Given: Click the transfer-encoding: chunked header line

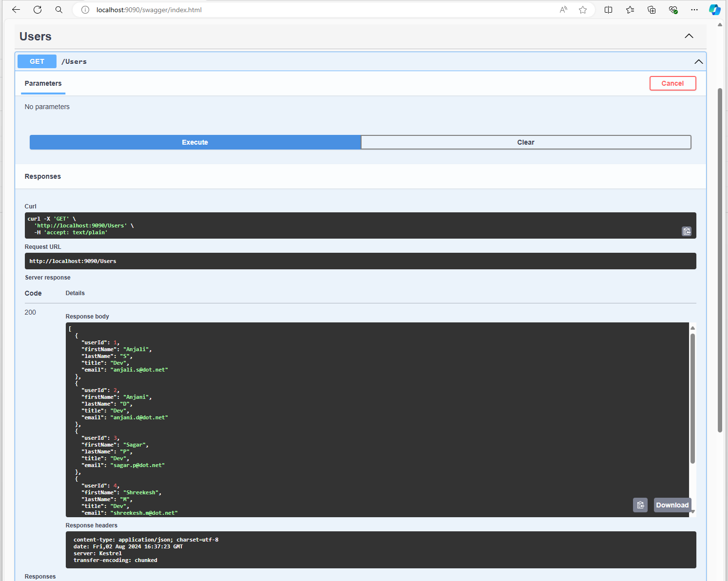Looking at the screenshot, I should point(115,560).
